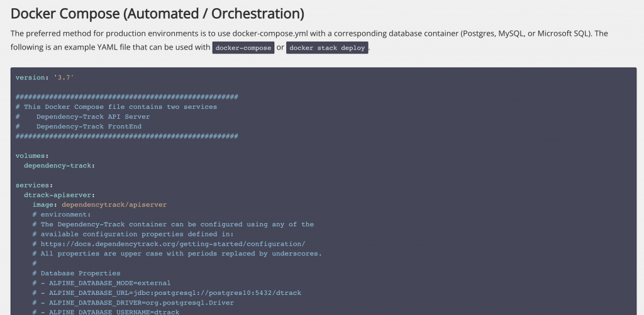Click the docker stack deploy code badge

click(327, 48)
